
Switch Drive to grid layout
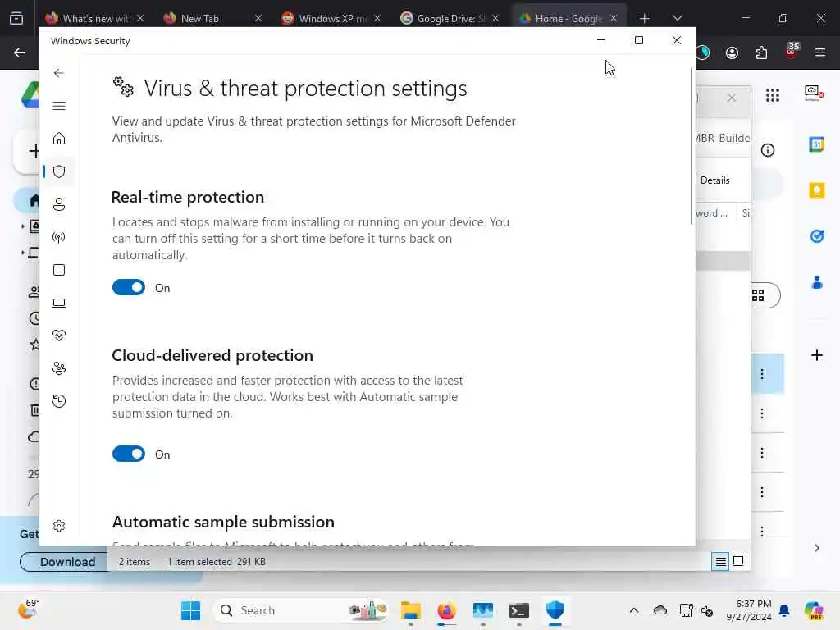pos(759,295)
